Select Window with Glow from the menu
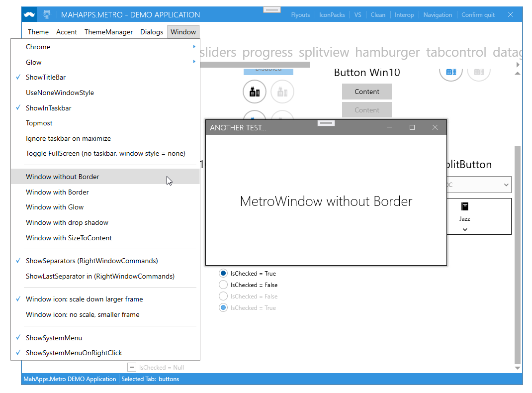532x393 pixels. (x=55, y=207)
